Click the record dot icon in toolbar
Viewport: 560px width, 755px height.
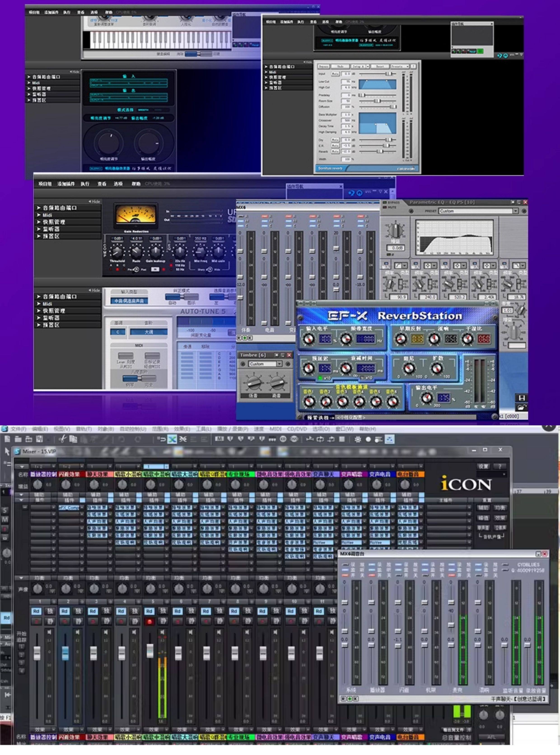[368, 440]
